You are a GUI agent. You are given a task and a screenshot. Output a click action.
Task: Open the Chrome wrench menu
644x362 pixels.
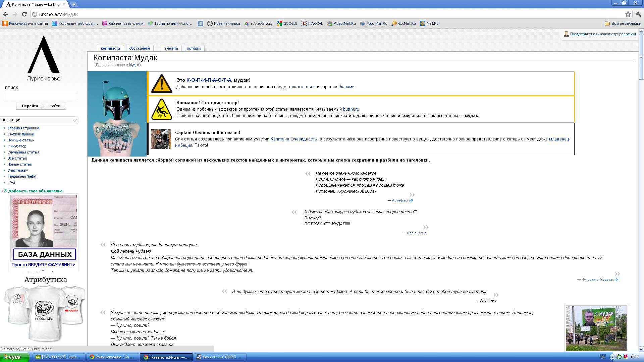click(638, 14)
